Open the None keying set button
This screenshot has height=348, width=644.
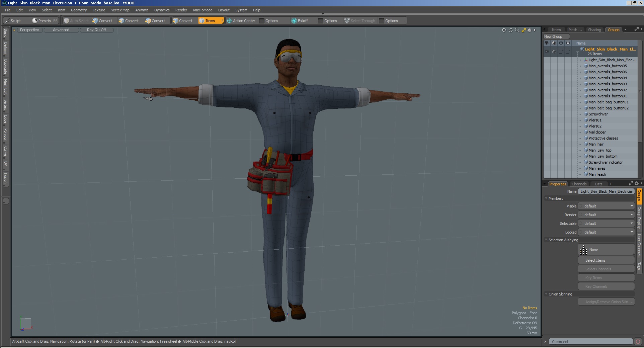pyautogui.click(x=606, y=250)
